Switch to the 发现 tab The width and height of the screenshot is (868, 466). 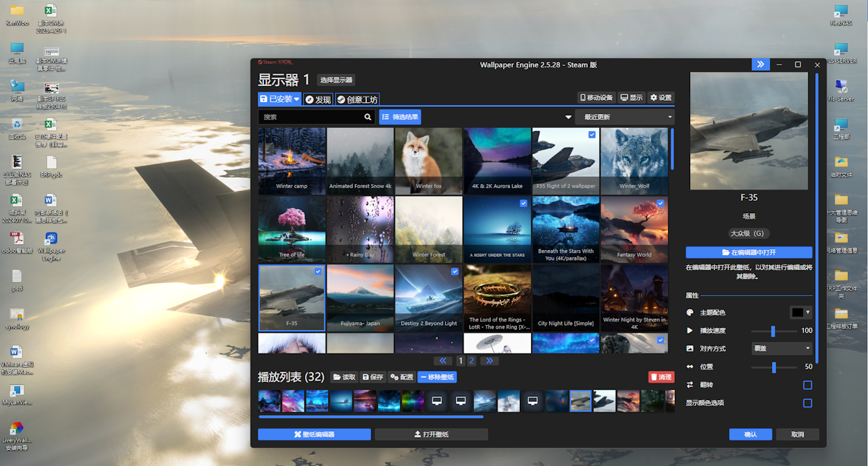318,99
